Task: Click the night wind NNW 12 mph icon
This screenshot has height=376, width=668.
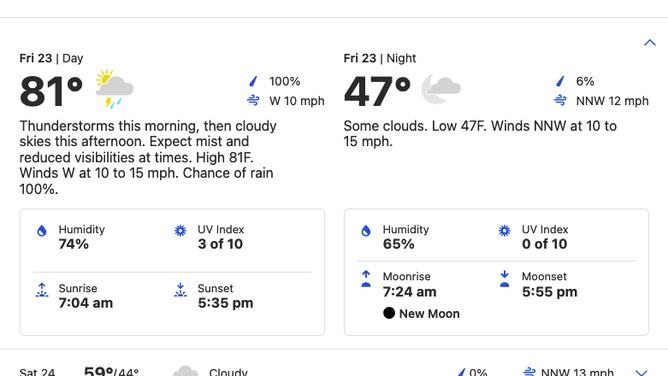Action: pos(560,100)
